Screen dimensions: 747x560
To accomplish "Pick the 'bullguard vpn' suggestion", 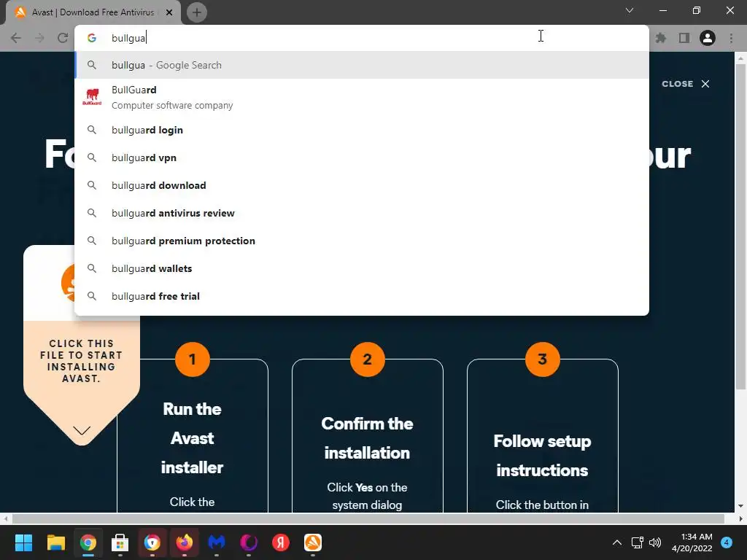I will (x=362, y=157).
